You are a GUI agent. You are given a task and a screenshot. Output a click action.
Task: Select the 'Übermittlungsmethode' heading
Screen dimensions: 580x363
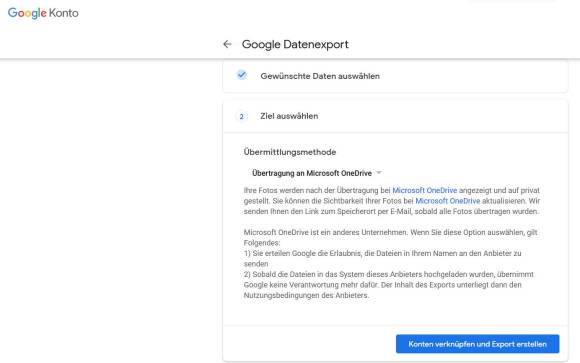coord(290,152)
